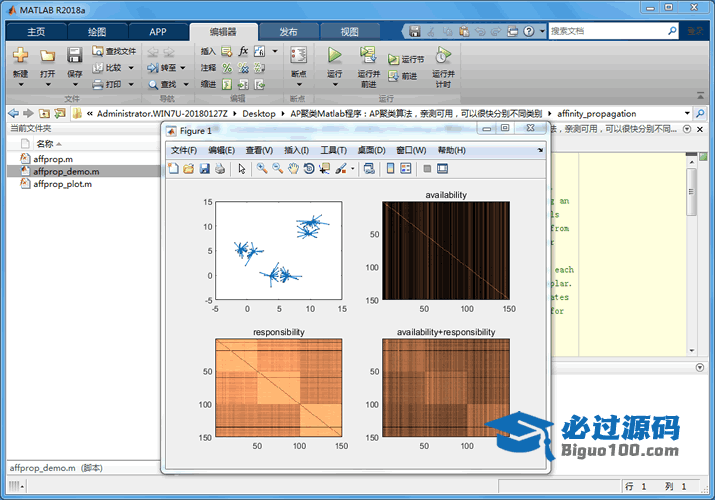Click Run Section (运行节) button
The image size is (715, 500).
pos(406,59)
